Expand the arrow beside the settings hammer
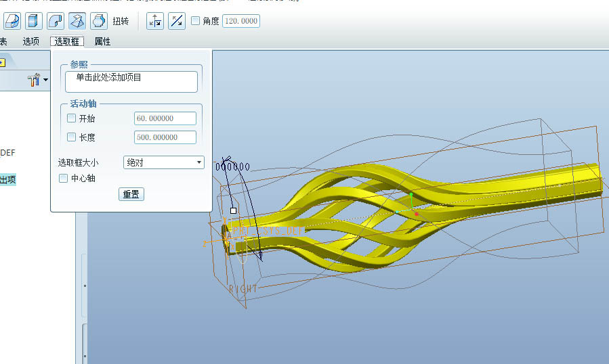Screen dimensions: 609x364 coord(45,81)
